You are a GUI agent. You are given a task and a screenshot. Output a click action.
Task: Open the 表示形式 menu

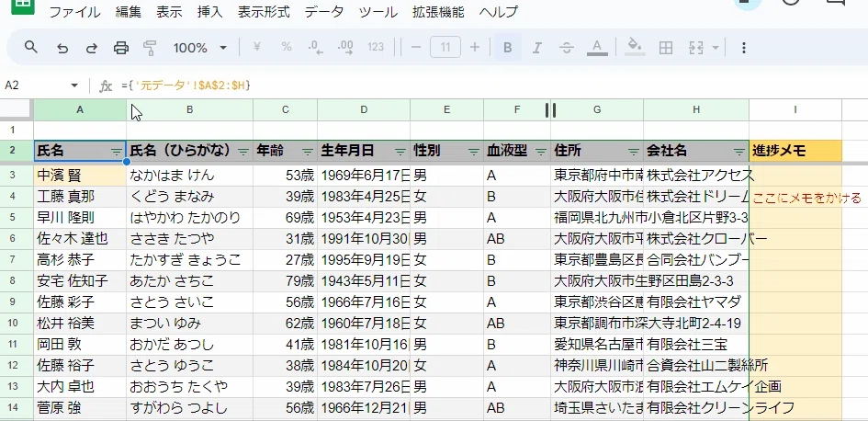[264, 12]
